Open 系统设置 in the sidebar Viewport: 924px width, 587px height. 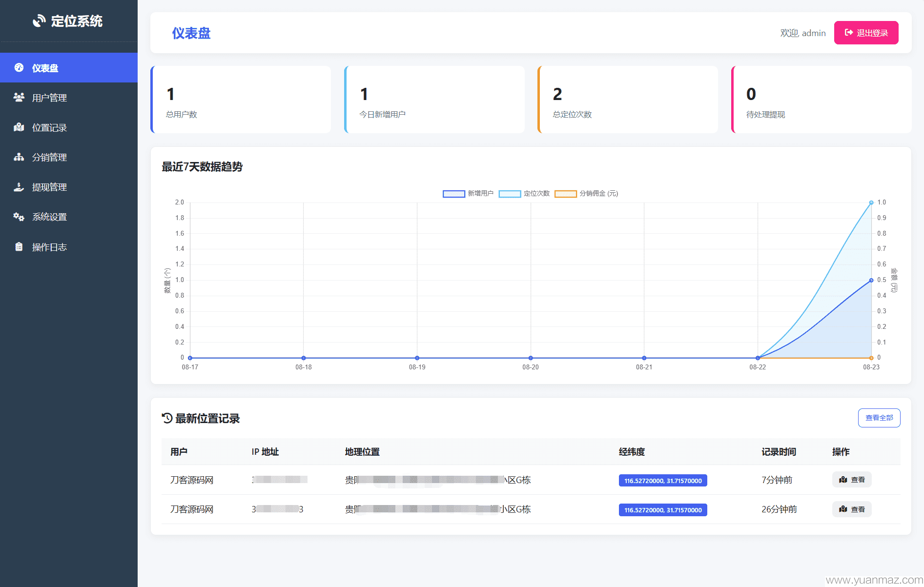click(x=69, y=217)
